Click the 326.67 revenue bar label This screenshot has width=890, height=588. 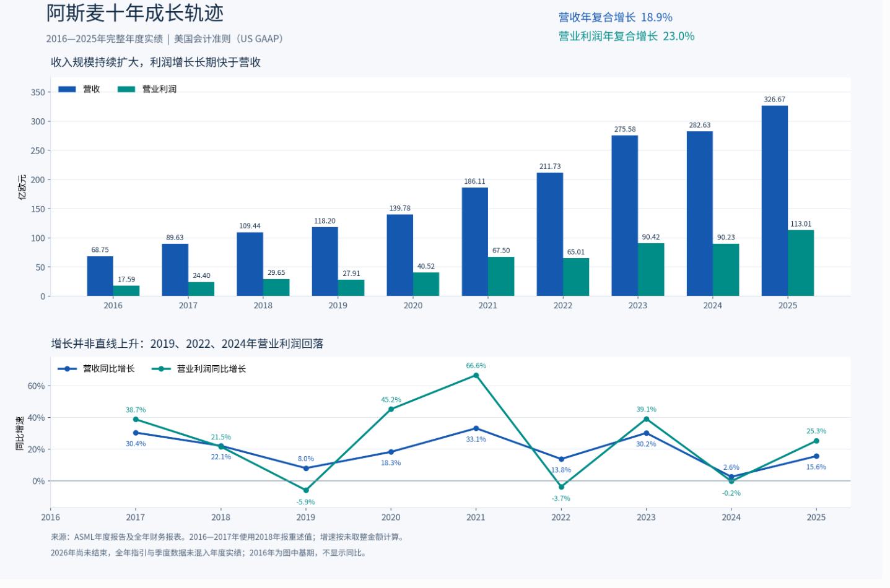[x=774, y=100]
